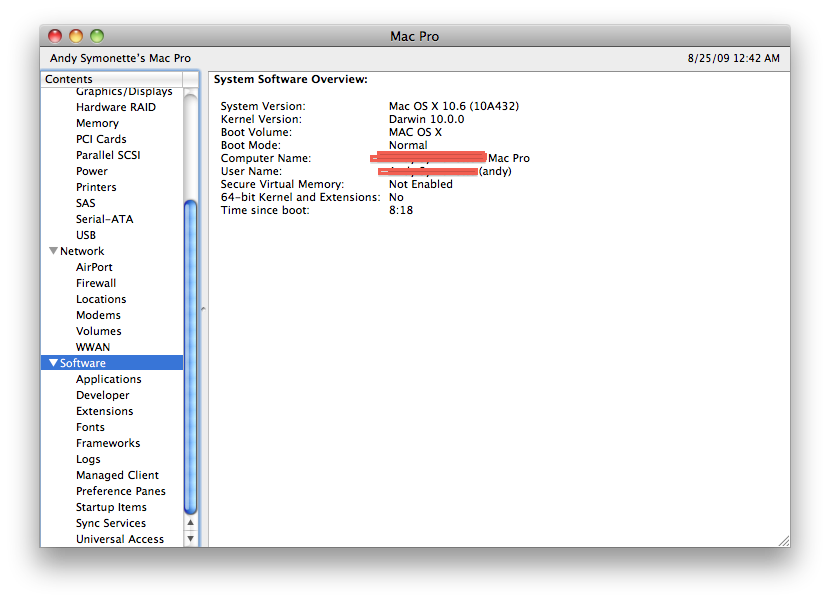Open Extensions list
The height and width of the screenshot is (602, 830).
point(104,411)
